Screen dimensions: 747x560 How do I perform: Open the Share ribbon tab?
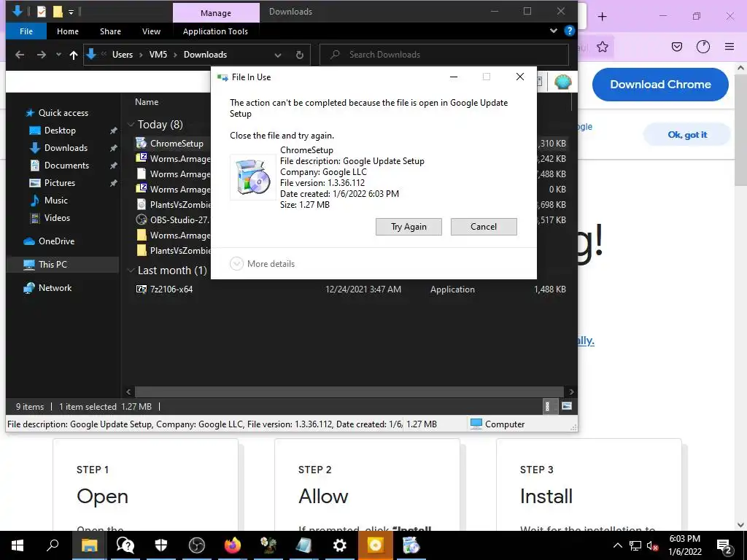point(110,31)
